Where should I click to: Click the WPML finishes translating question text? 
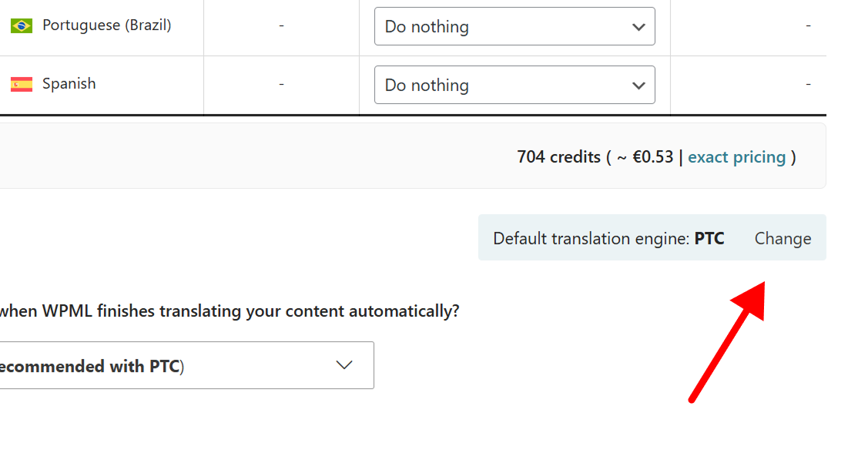coord(229,311)
